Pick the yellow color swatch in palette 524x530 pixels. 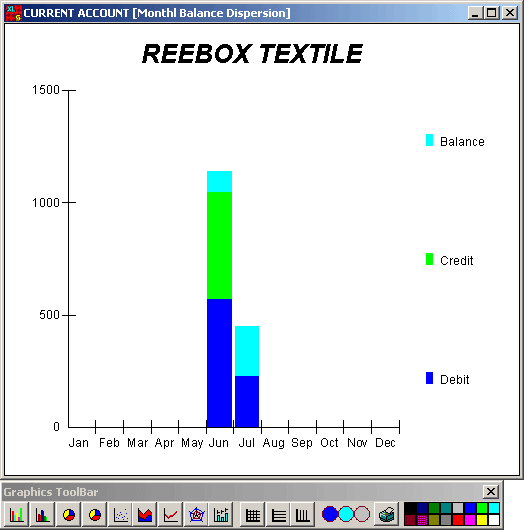482,520
